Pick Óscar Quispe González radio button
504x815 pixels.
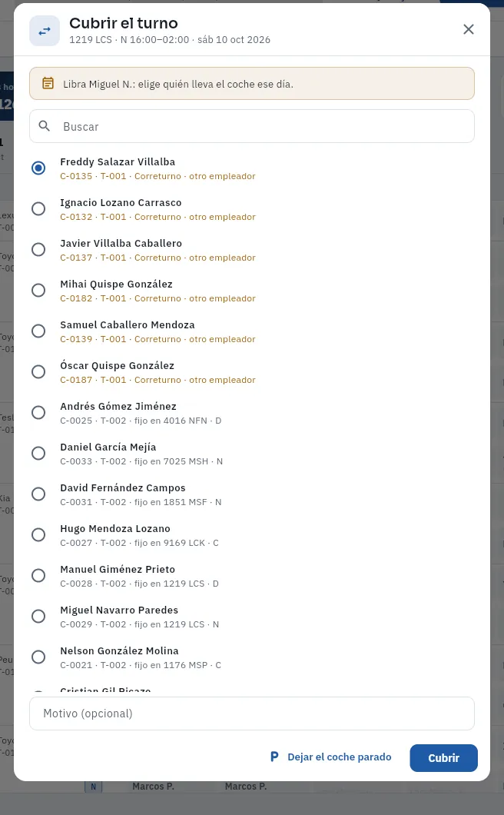point(38,372)
